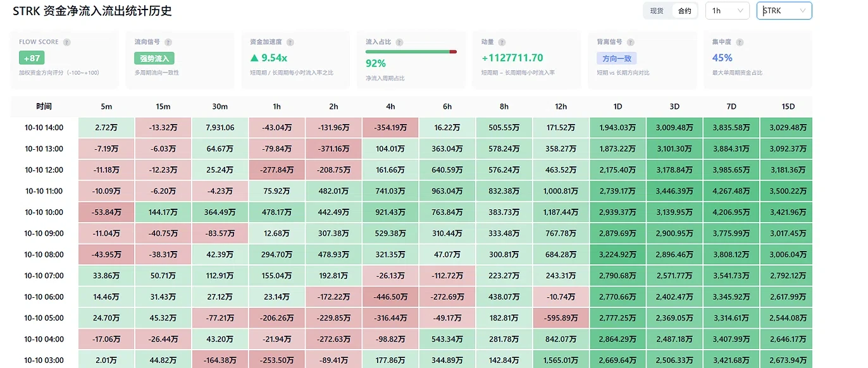The height and width of the screenshot is (368, 868).
Task: Choose the 4h column header
Action: pos(390,106)
